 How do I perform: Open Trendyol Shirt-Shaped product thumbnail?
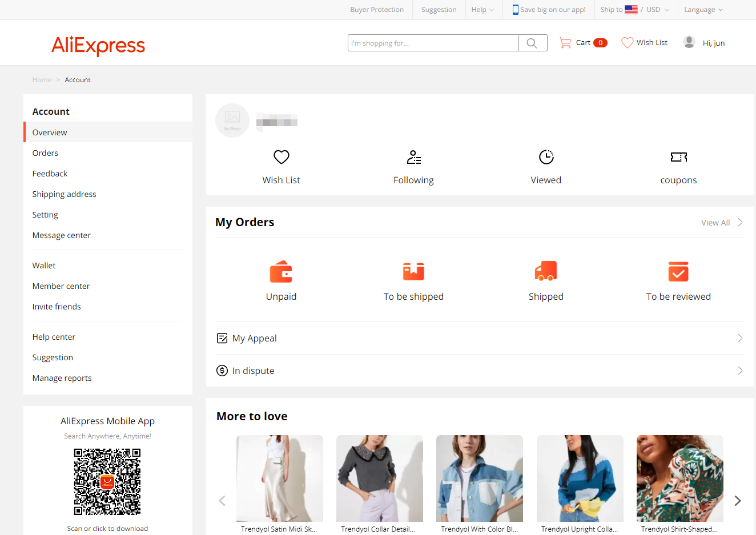[680, 478]
